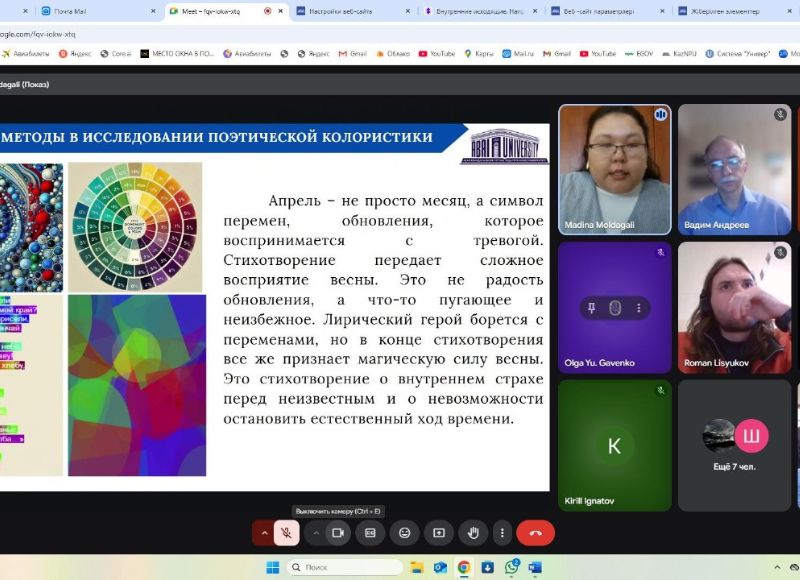Expand camera video settings arrow
Image resolution: width=800 pixels, height=580 pixels.
[x=316, y=533]
